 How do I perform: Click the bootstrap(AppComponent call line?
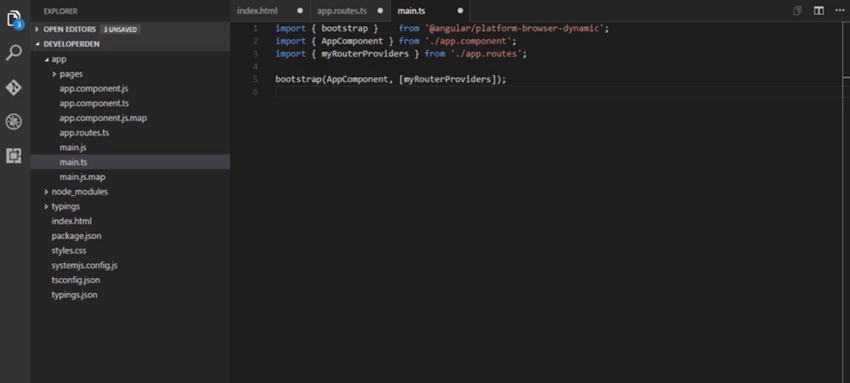point(390,79)
